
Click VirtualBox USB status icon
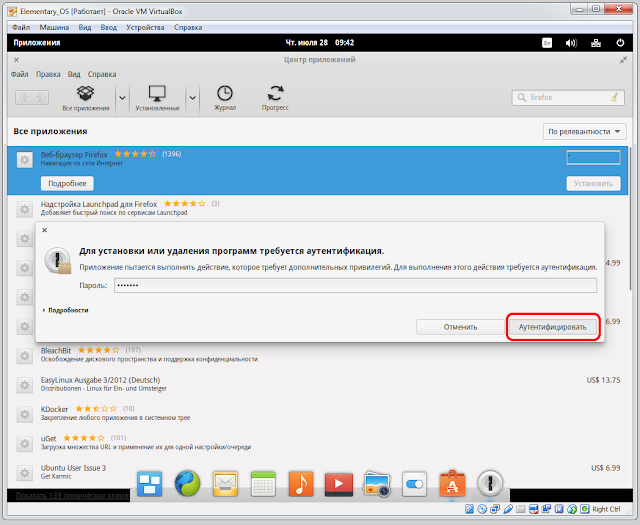(x=507, y=509)
